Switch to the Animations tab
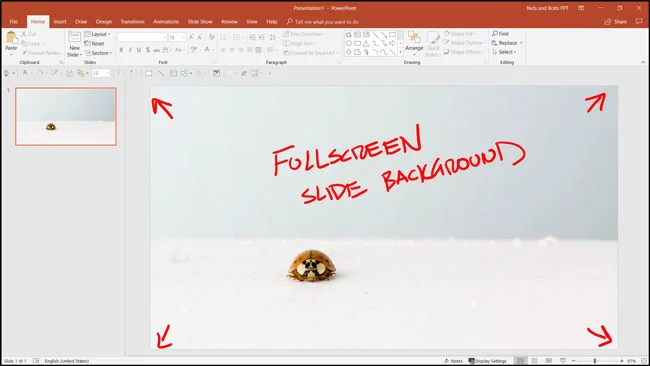Screen dimensions: 650x366 point(166,22)
